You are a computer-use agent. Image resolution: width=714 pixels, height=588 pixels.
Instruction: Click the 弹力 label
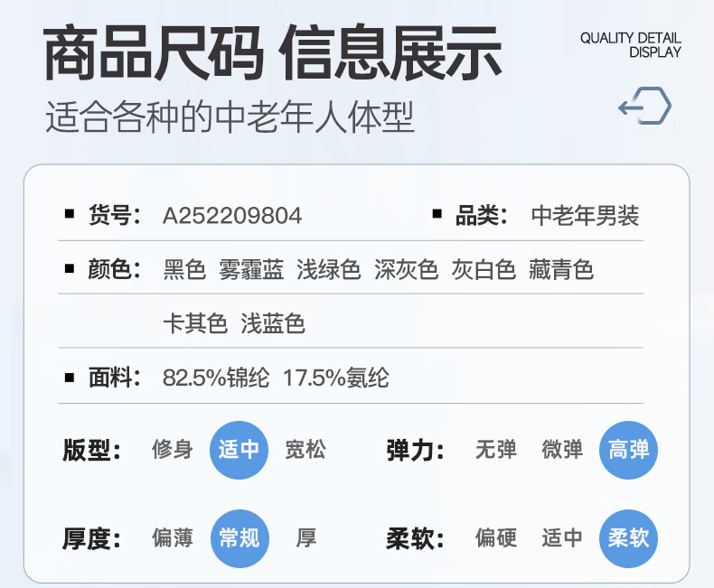click(415, 450)
